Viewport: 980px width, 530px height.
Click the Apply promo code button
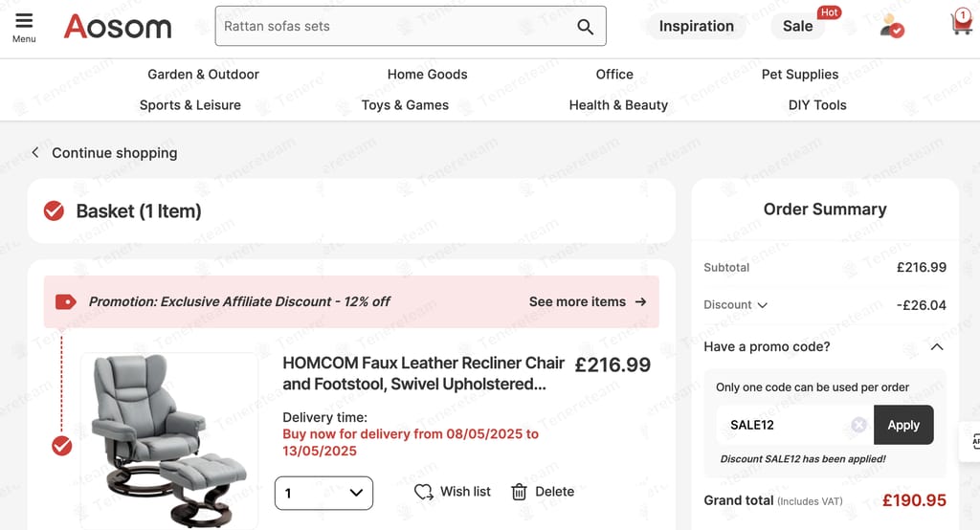click(903, 425)
